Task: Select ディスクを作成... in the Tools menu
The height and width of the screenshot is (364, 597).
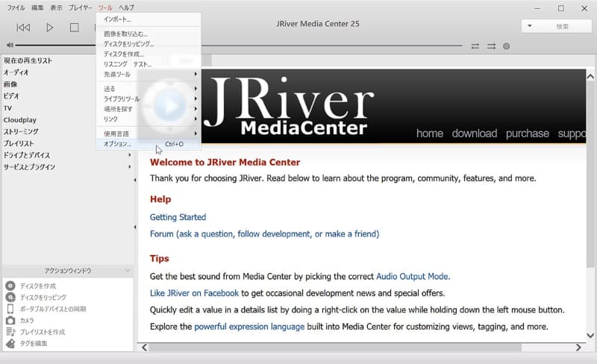Action: pos(149,54)
